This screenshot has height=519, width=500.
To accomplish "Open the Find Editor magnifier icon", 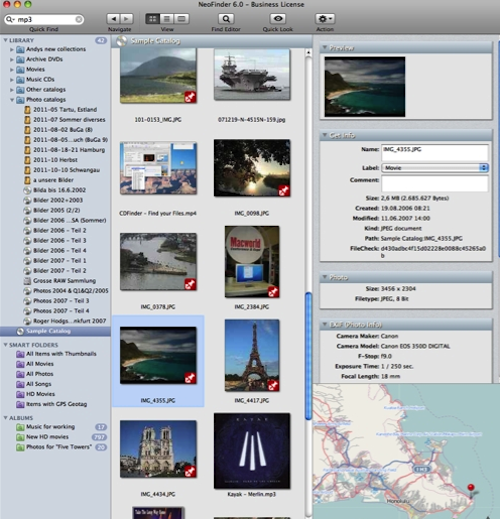I will pyautogui.click(x=226, y=19).
